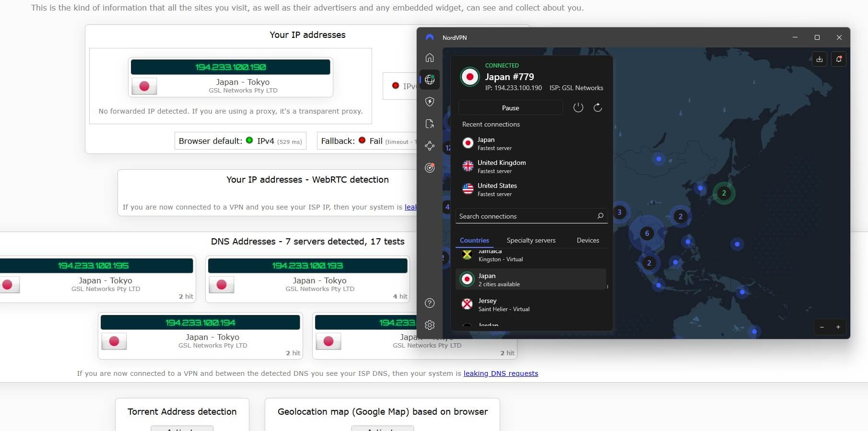Click DNS address 194.233.100.195

[x=94, y=266]
